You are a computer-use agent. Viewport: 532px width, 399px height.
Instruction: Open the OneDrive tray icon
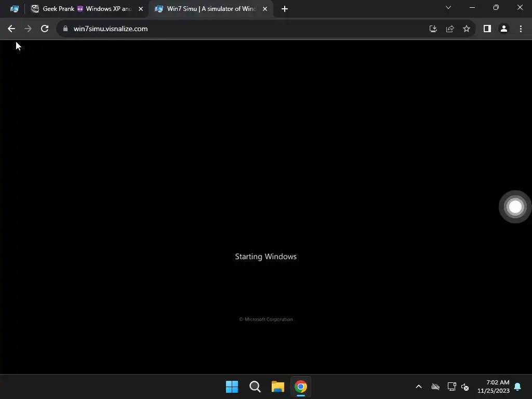(x=435, y=387)
